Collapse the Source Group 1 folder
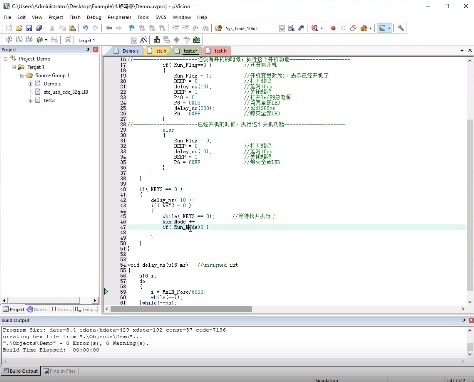This screenshot has width=474, height=382. [x=22, y=75]
